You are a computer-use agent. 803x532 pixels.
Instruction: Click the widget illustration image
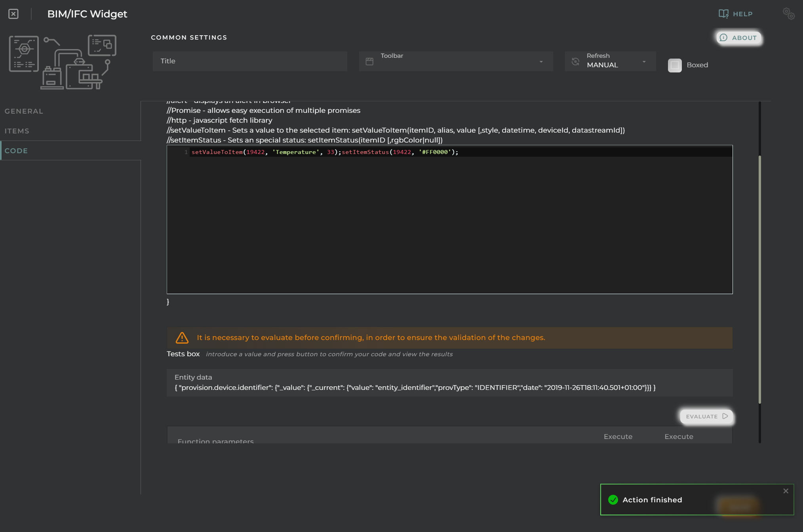coord(63,62)
